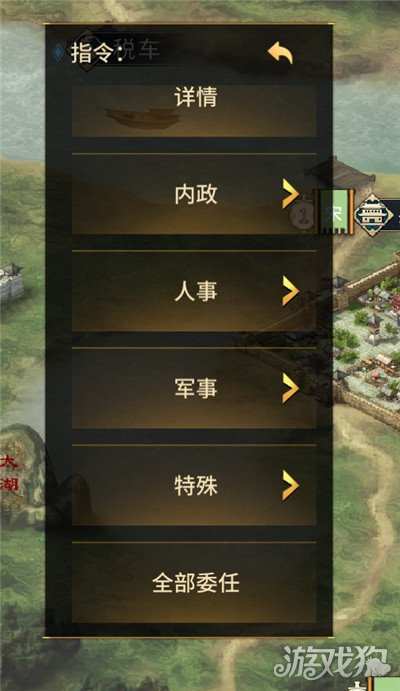Expand the chevron next to 特殊
400x691 pixels.
click(291, 485)
